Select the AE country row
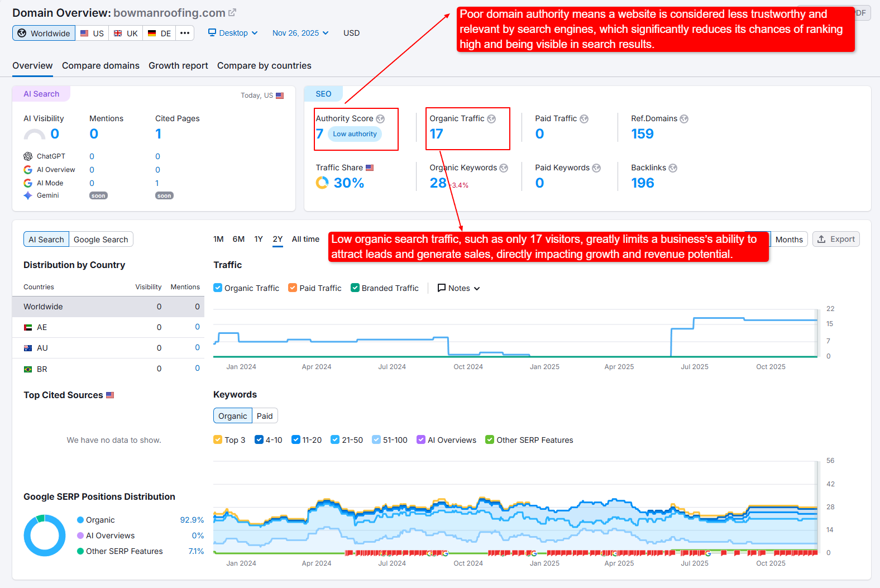 (108, 327)
